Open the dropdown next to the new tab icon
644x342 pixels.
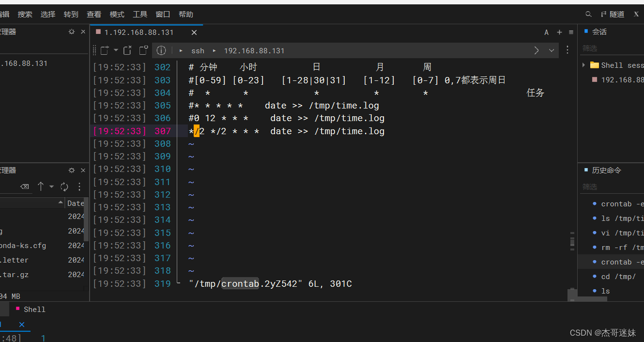(x=115, y=50)
